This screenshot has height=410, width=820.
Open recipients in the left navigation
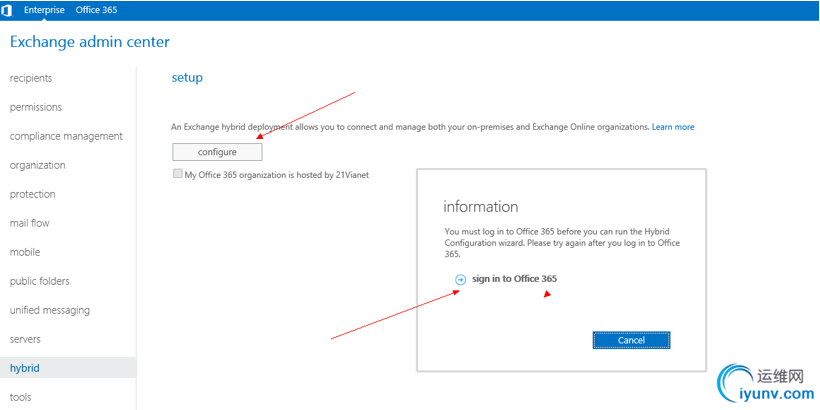pyautogui.click(x=31, y=78)
